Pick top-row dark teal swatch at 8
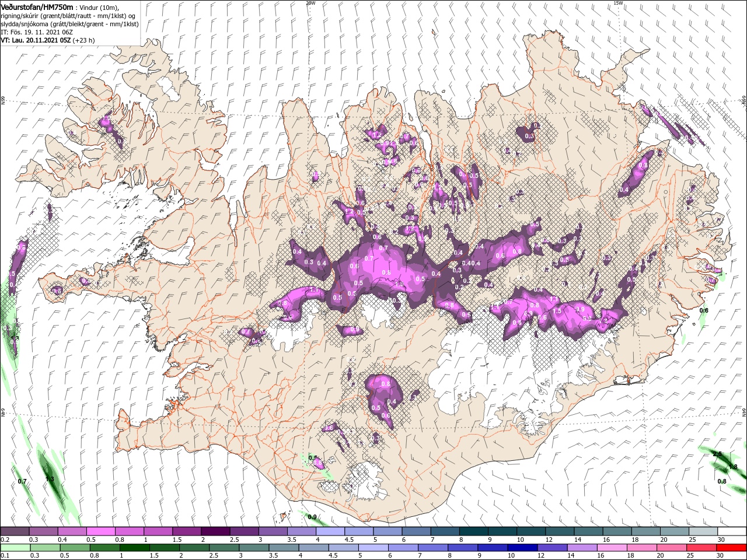This screenshot has height=560, width=747. coord(474,531)
